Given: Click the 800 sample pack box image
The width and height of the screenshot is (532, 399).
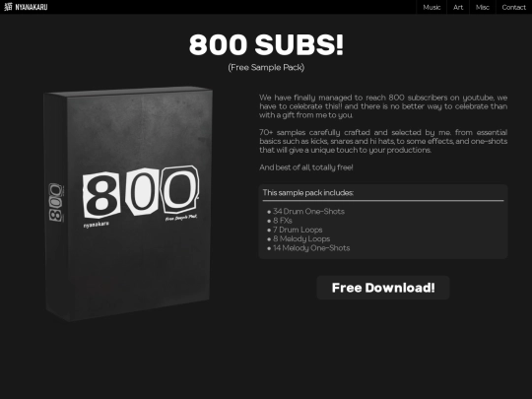Looking at the screenshot, I should (128, 204).
